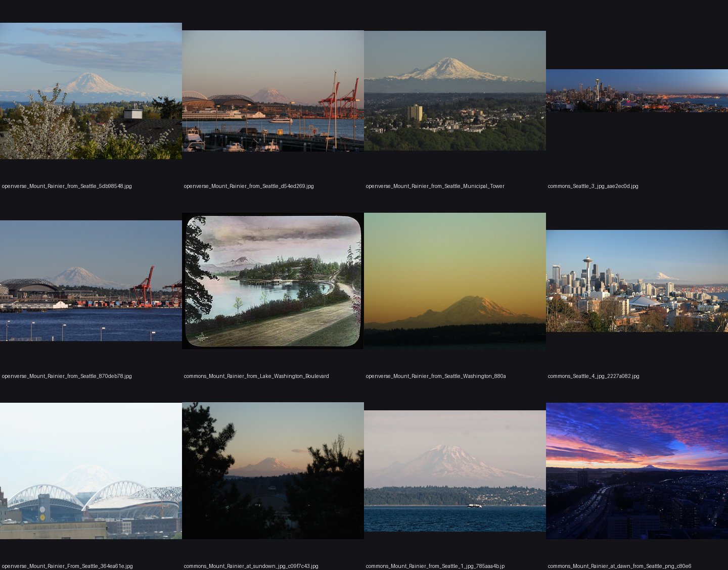Open thumbnail with stadium, ferry and red cranes

(273, 91)
